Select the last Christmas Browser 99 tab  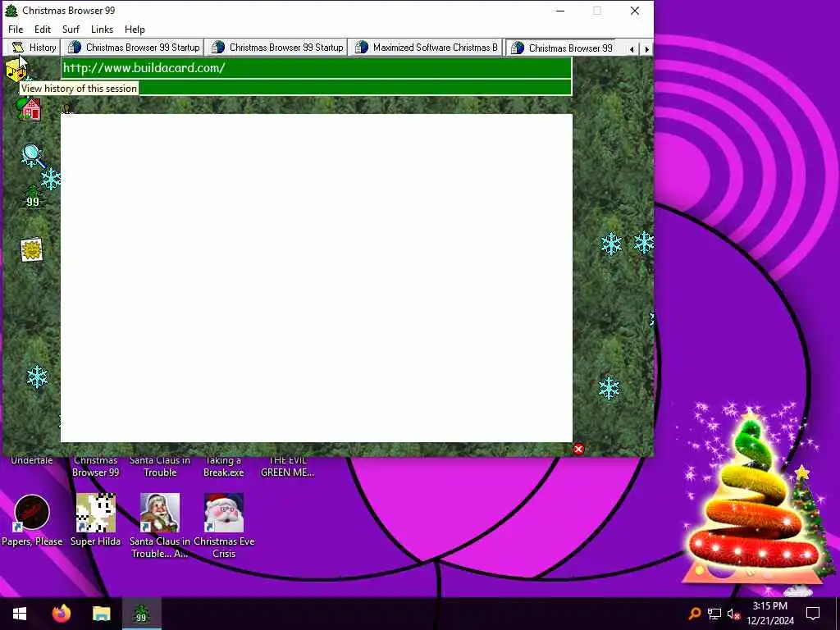pyautogui.click(x=563, y=48)
